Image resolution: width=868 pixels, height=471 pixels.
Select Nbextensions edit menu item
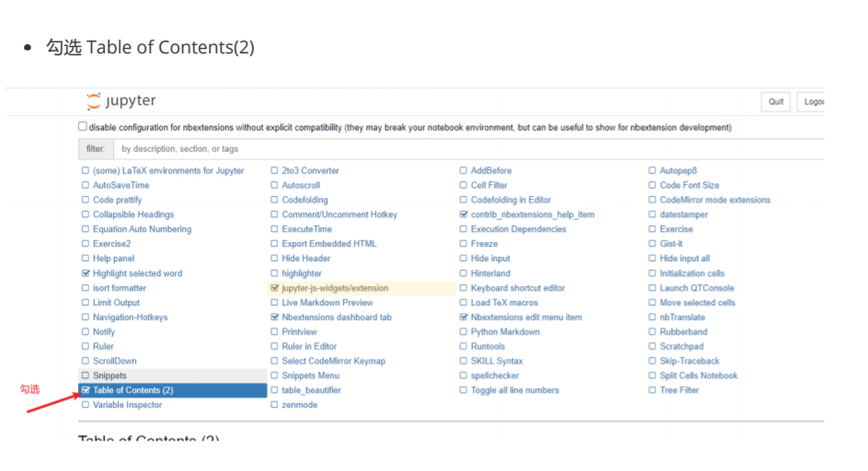pos(527,317)
